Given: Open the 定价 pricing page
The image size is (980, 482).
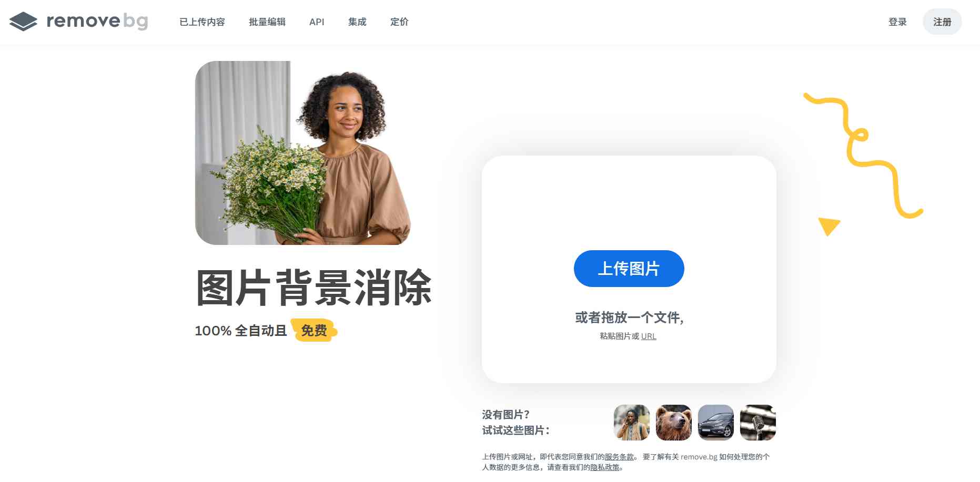Looking at the screenshot, I should [399, 22].
